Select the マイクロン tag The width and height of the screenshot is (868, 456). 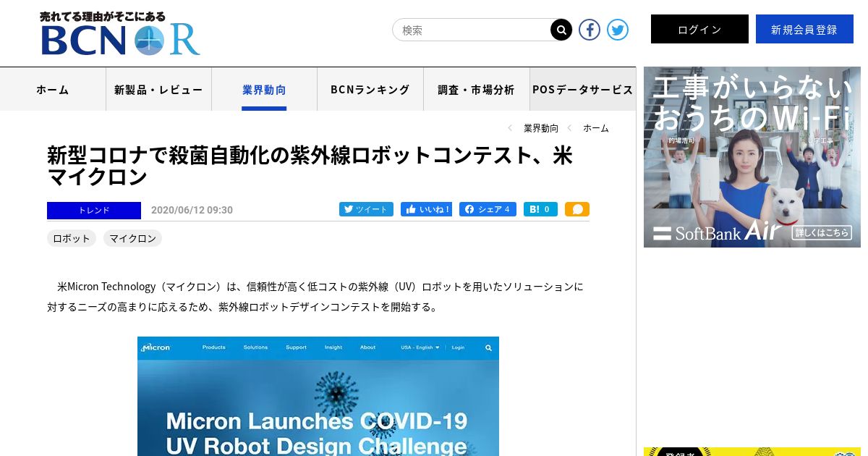point(132,238)
